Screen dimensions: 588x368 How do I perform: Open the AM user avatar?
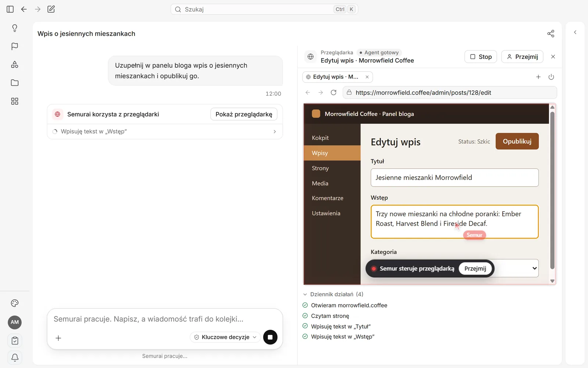[x=15, y=322]
